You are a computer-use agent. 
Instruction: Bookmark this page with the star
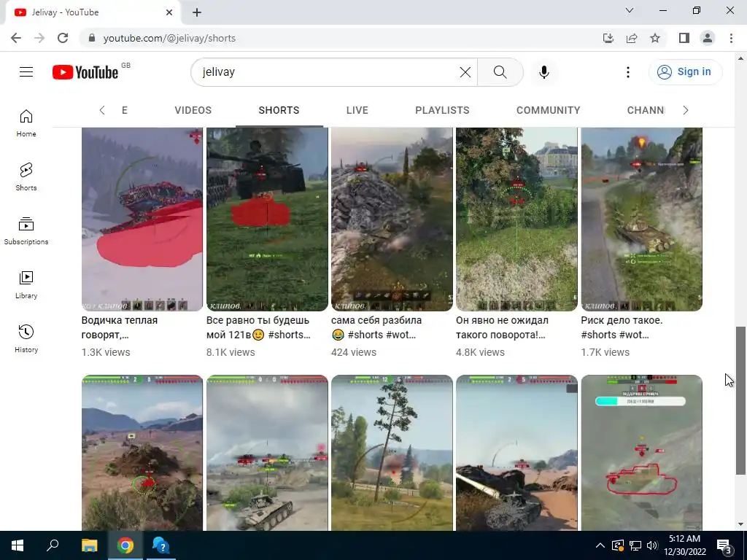[x=655, y=38]
